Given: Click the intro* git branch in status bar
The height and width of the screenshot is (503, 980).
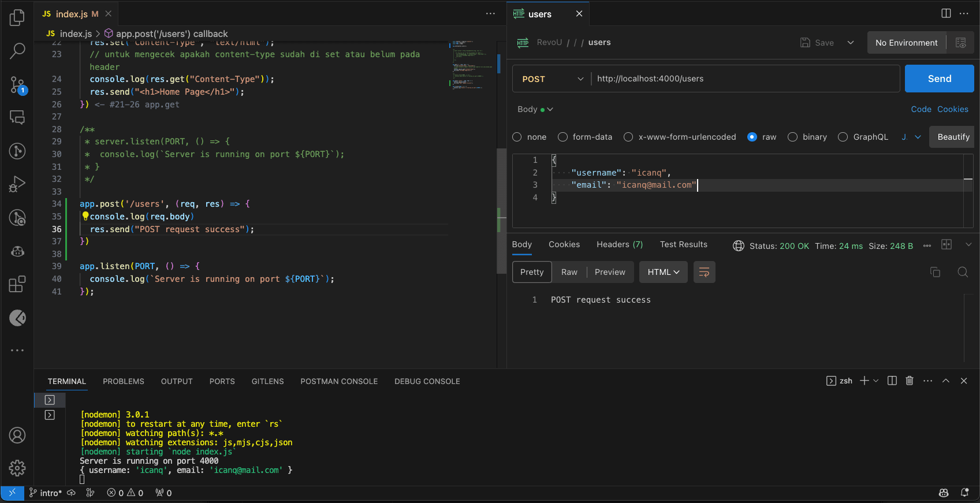Looking at the screenshot, I should 45,493.
